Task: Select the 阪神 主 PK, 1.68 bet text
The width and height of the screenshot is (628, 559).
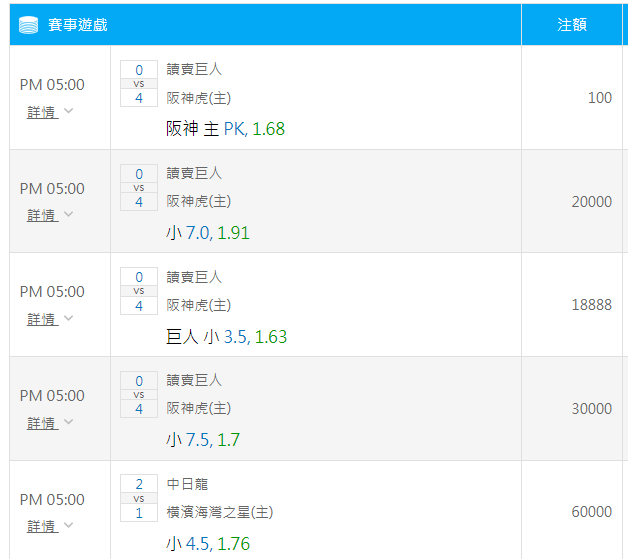Action: pyautogui.click(x=225, y=129)
